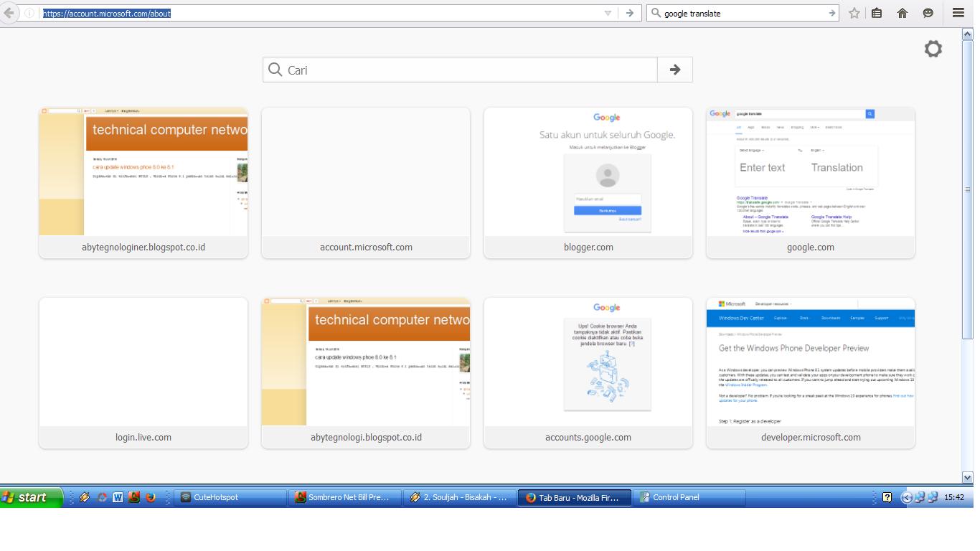Click search arrow after 'google translate'
980x551 pixels.
click(831, 13)
